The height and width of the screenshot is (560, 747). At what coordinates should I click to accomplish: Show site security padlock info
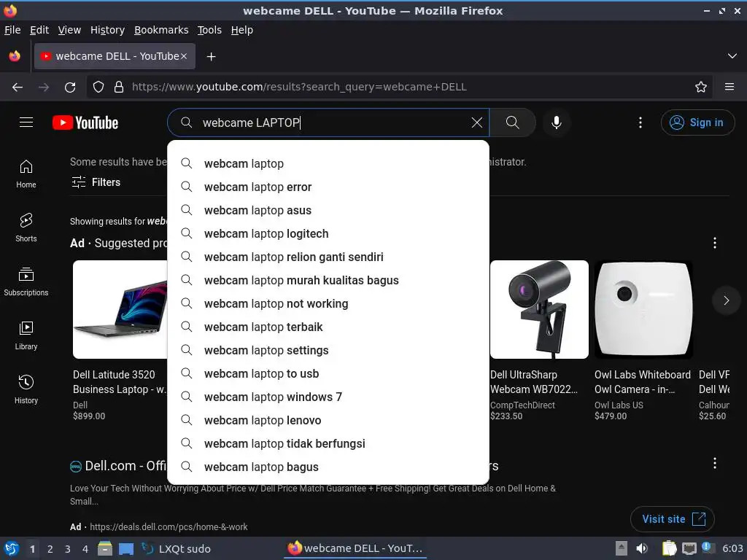point(119,87)
